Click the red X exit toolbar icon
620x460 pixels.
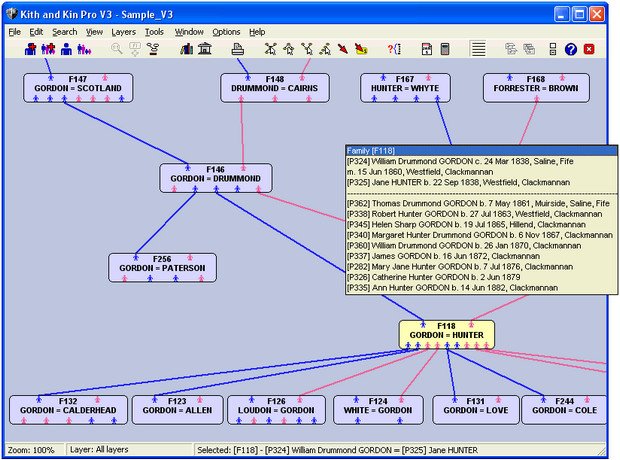589,49
